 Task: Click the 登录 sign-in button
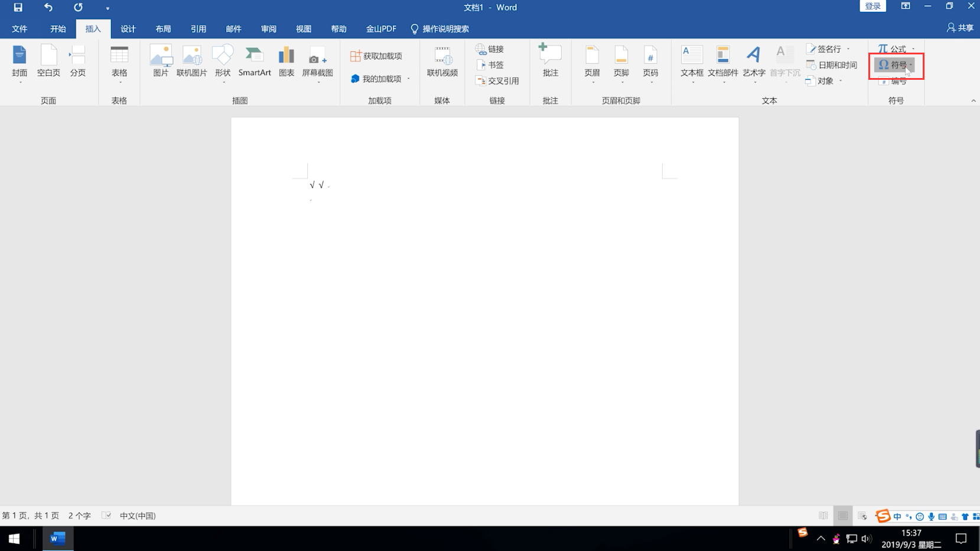coord(872,7)
